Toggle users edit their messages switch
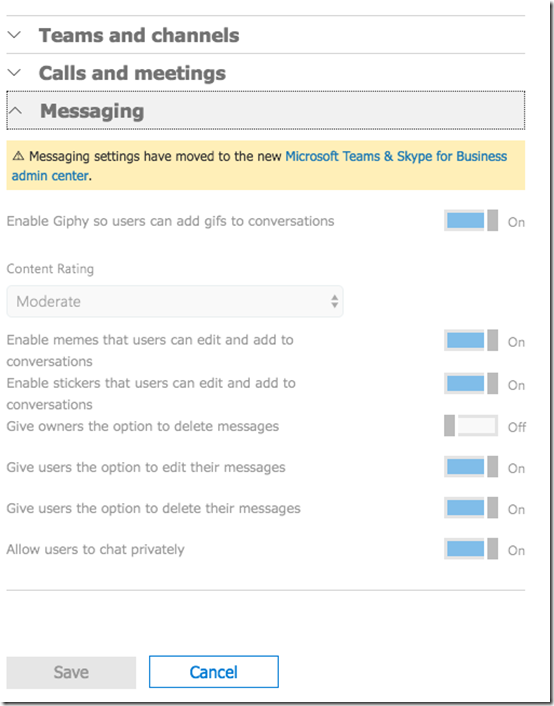This screenshot has height=706, width=554. pyautogui.click(x=471, y=467)
